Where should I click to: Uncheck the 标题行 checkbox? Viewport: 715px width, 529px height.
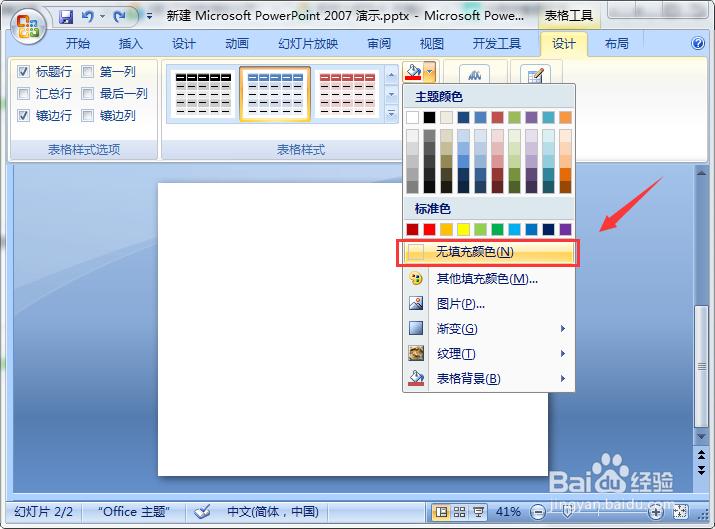23,71
